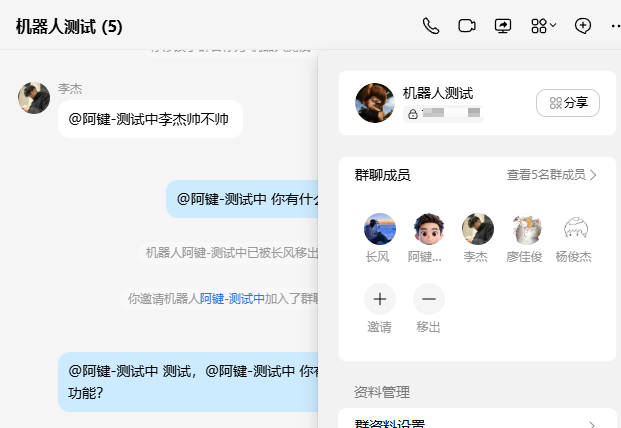Click system notice 机器人阿键-测试中已被长风移出
621x428 pixels.
coord(232,252)
